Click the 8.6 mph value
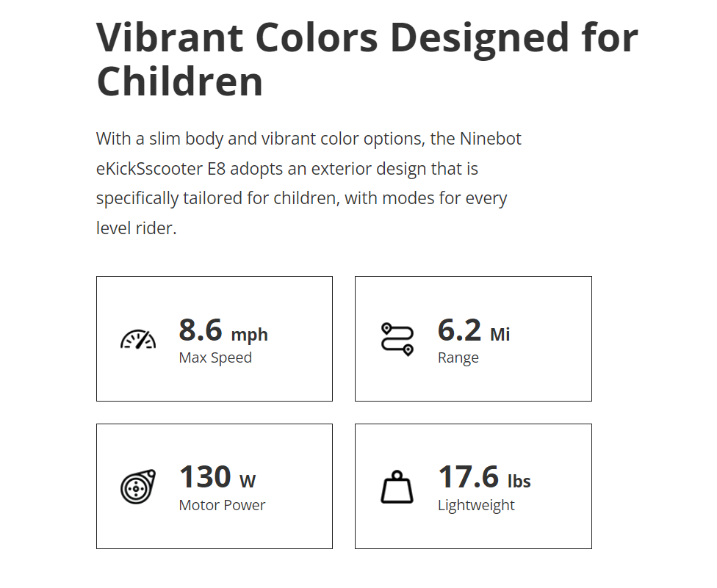The width and height of the screenshot is (717, 588). click(x=201, y=330)
